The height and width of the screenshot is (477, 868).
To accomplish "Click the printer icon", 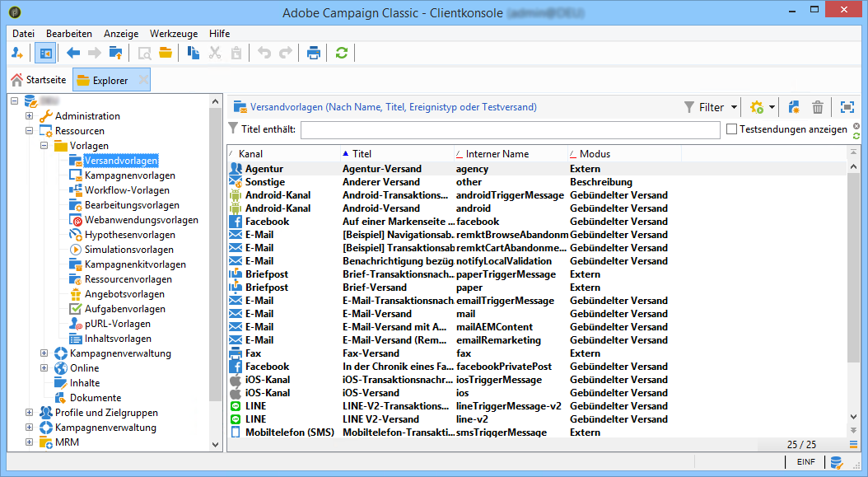I will (x=313, y=54).
